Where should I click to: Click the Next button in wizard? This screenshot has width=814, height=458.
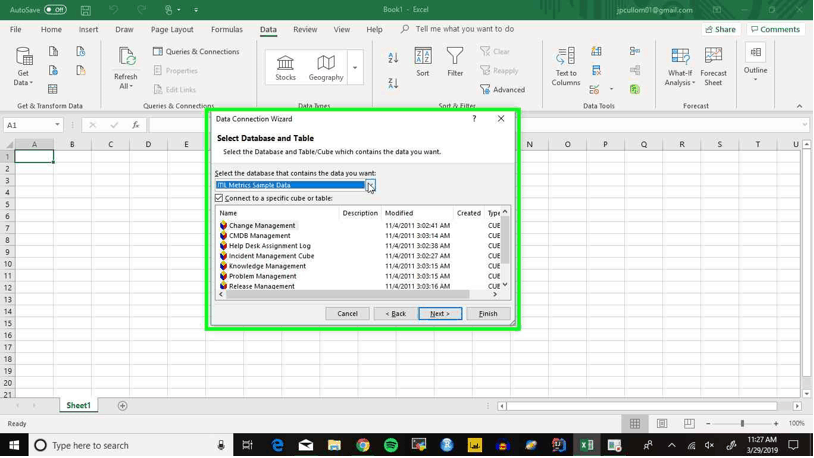[x=440, y=314]
